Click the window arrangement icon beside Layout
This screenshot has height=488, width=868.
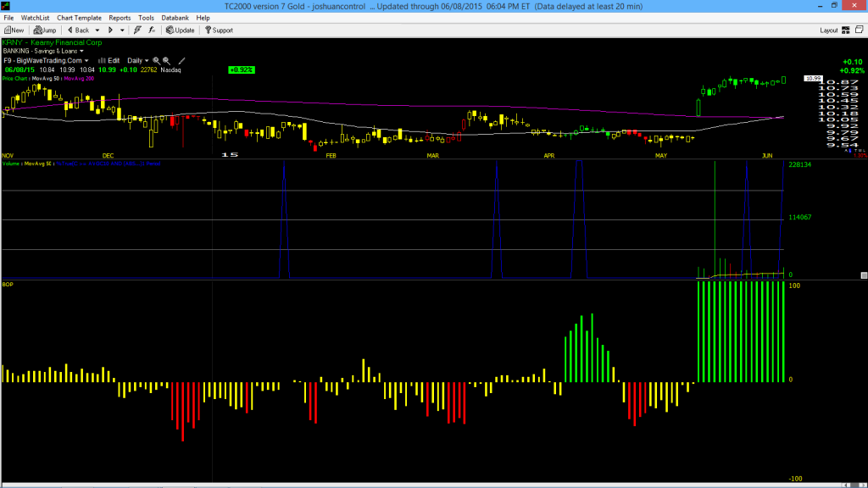coord(860,30)
